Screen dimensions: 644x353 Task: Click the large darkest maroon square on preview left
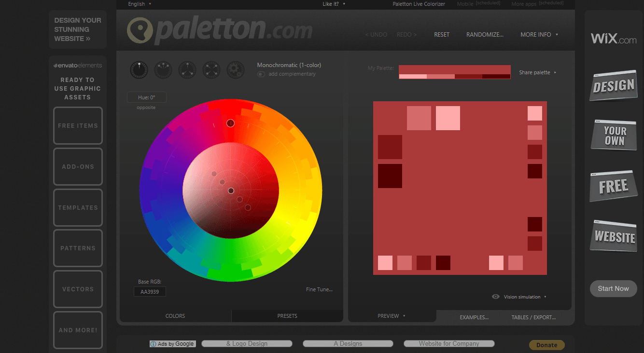pos(390,176)
